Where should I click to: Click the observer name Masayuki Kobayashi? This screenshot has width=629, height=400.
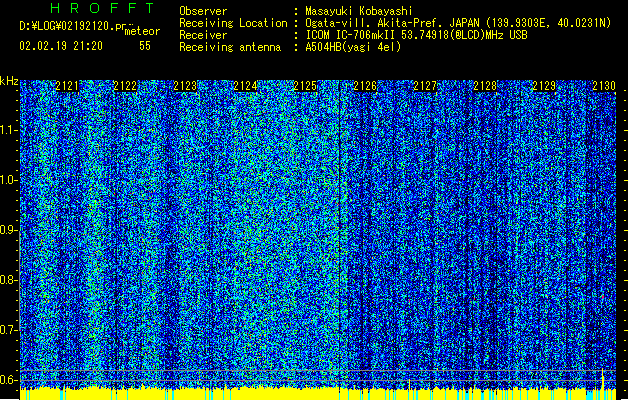coord(359,11)
